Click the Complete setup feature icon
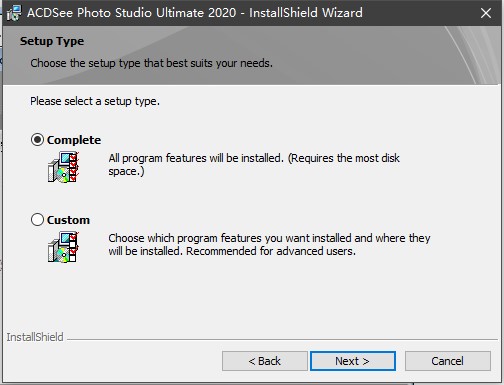 (x=63, y=167)
